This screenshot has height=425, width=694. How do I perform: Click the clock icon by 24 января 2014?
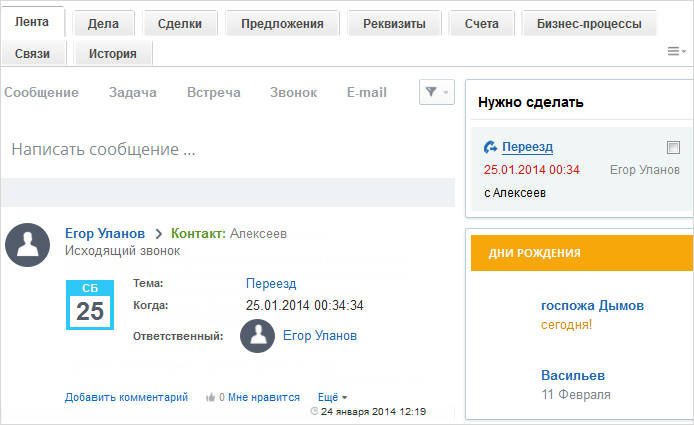tap(314, 411)
